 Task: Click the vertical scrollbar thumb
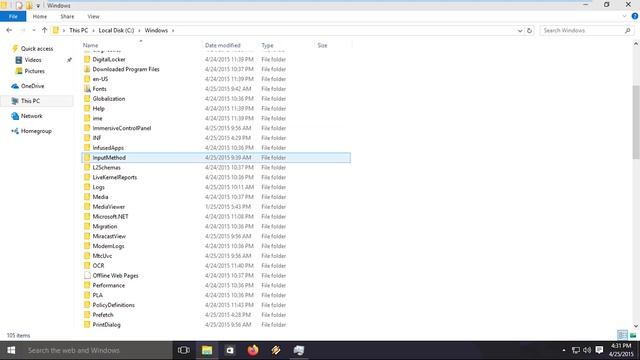click(x=636, y=122)
